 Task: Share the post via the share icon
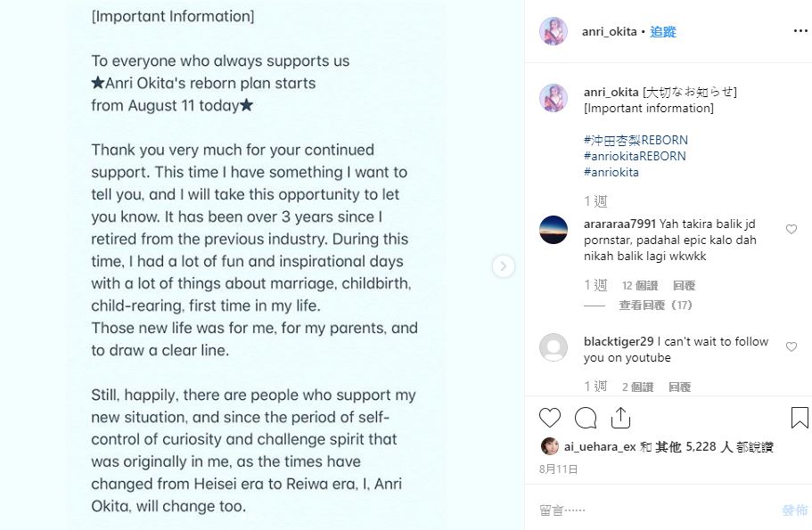click(620, 418)
